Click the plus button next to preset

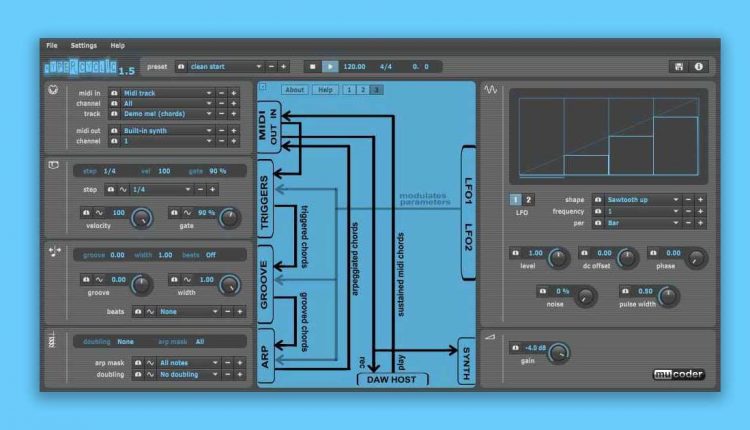[283, 66]
